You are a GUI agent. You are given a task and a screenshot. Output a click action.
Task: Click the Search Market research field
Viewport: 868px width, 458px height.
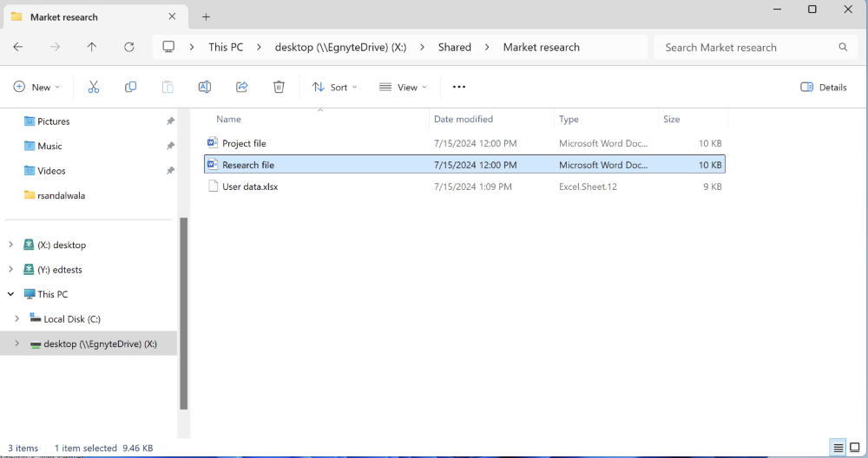pyautogui.click(x=746, y=48)
